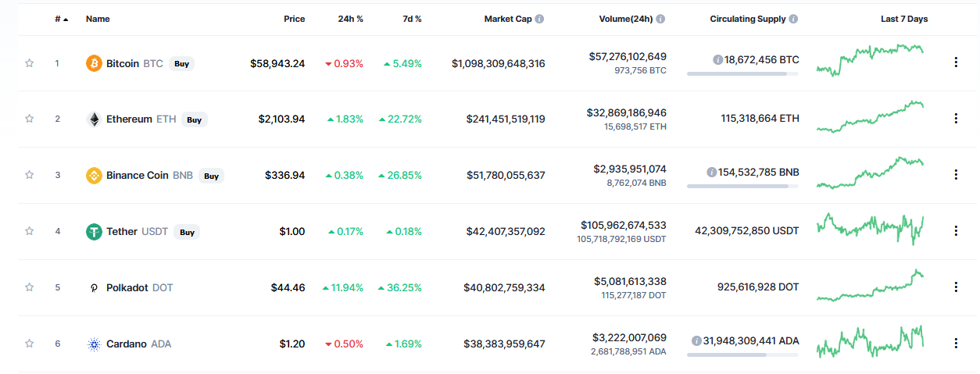Open the three-dot menu for Tether
980x374 pixels.
pyautogui.click(x=956, y=231)
